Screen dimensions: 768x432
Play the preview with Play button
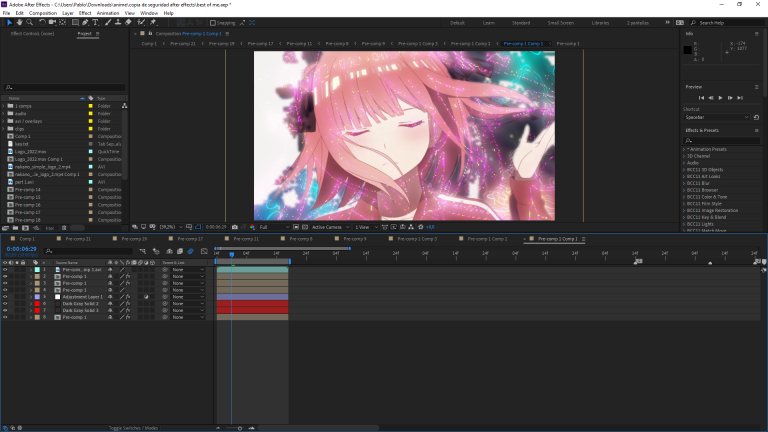pos(720,98)
